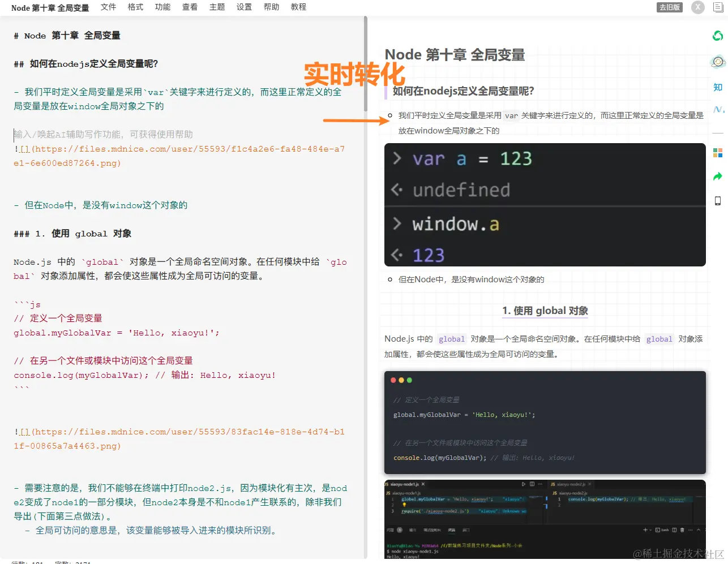The height and width of the screenshot is (564, 728).
Task: Open the 文件 menu
Action: 108,7
